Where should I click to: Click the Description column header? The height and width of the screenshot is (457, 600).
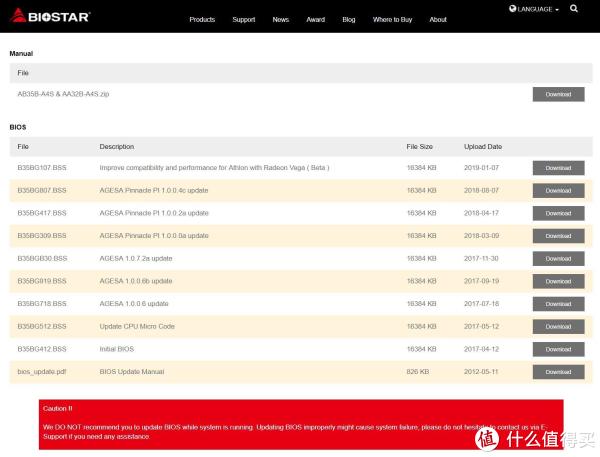pos(117,147)
